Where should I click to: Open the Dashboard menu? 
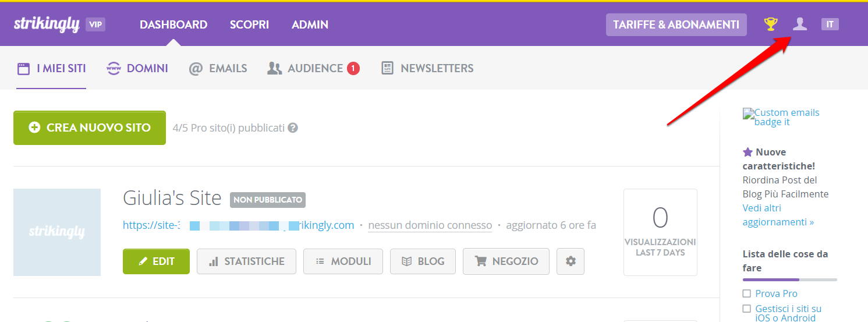(x=173, y=24)
